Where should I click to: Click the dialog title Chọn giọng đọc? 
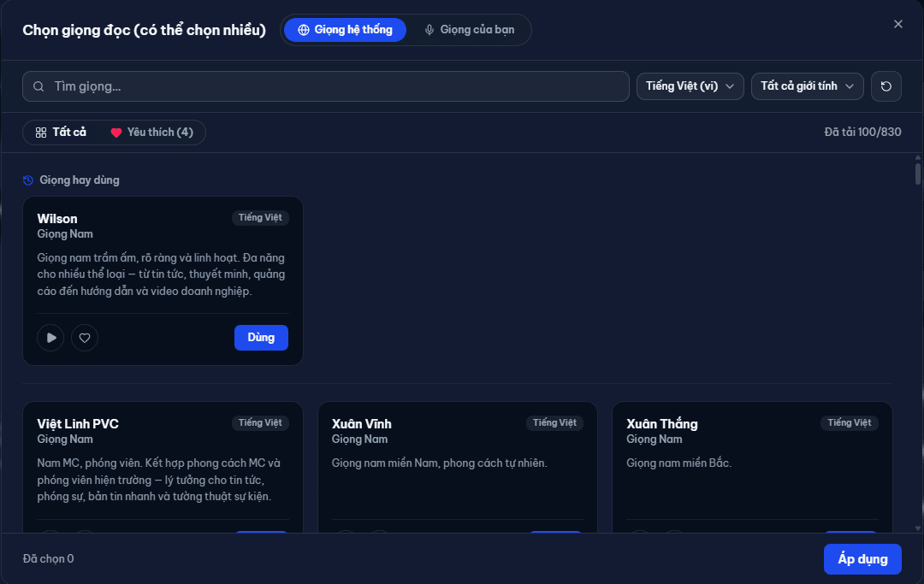pos(144,30)
